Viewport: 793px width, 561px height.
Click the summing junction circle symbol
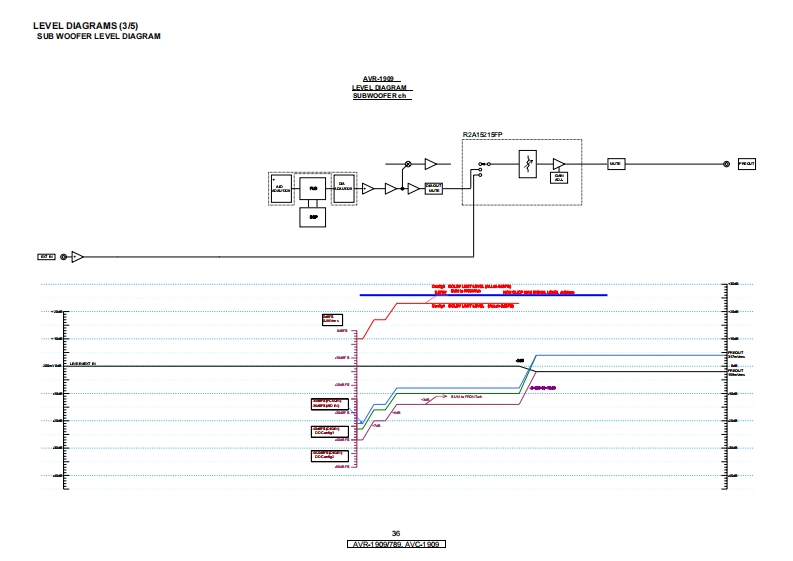[407, 163]
